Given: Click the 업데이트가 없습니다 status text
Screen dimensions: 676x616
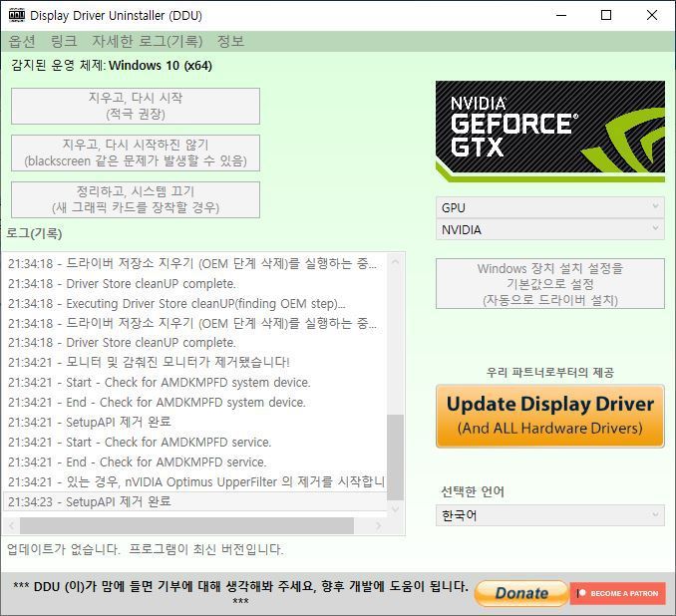Looking at the screenshot, I should pyautogui.click(x=146, y=549).
